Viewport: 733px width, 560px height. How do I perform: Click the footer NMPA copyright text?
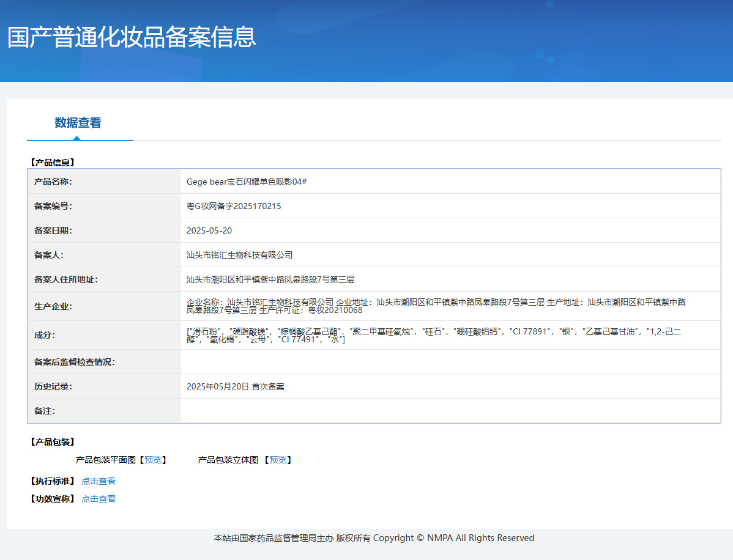(374, 538)
